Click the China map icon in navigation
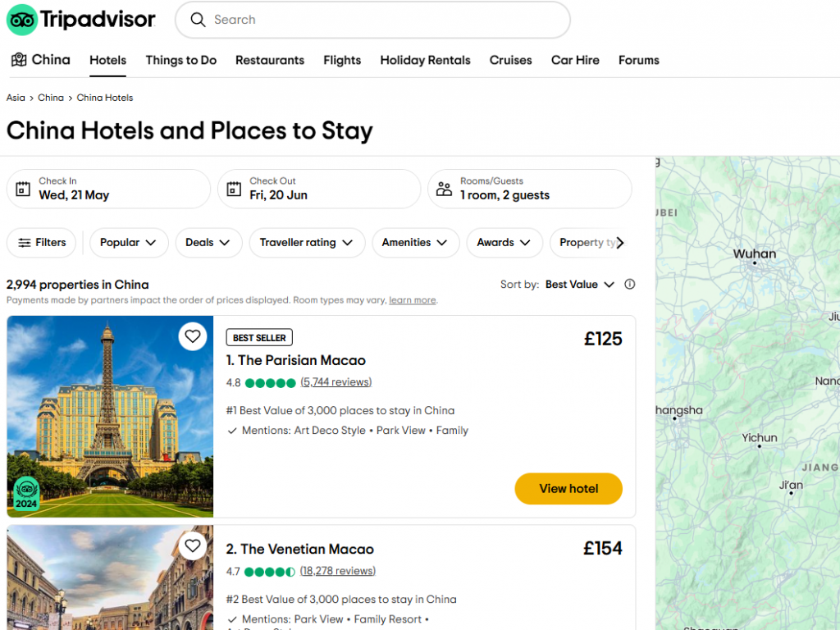 point(19,60)
